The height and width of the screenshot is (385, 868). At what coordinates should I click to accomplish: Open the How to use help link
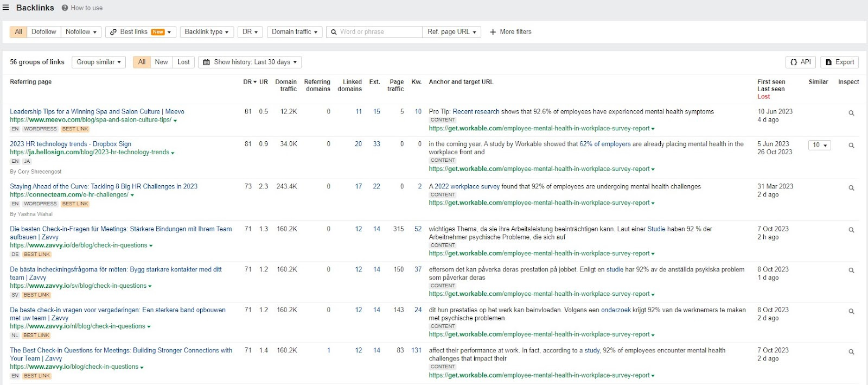pos(82,8)
